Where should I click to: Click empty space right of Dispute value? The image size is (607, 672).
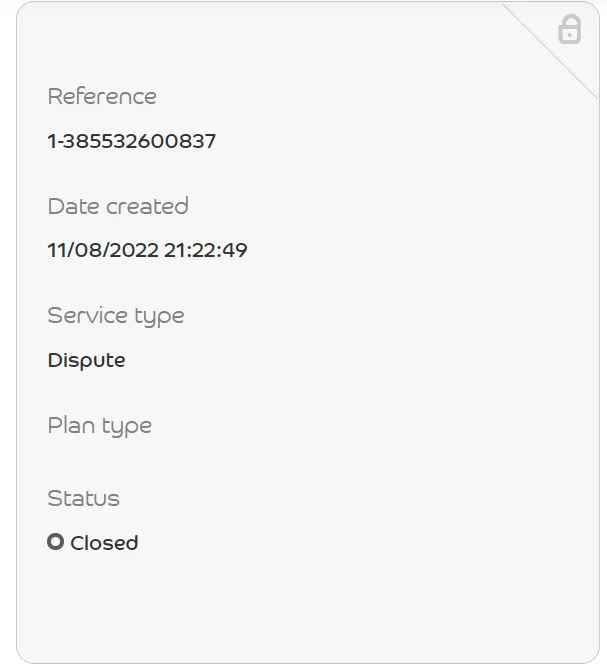click(x=350, y=360)
